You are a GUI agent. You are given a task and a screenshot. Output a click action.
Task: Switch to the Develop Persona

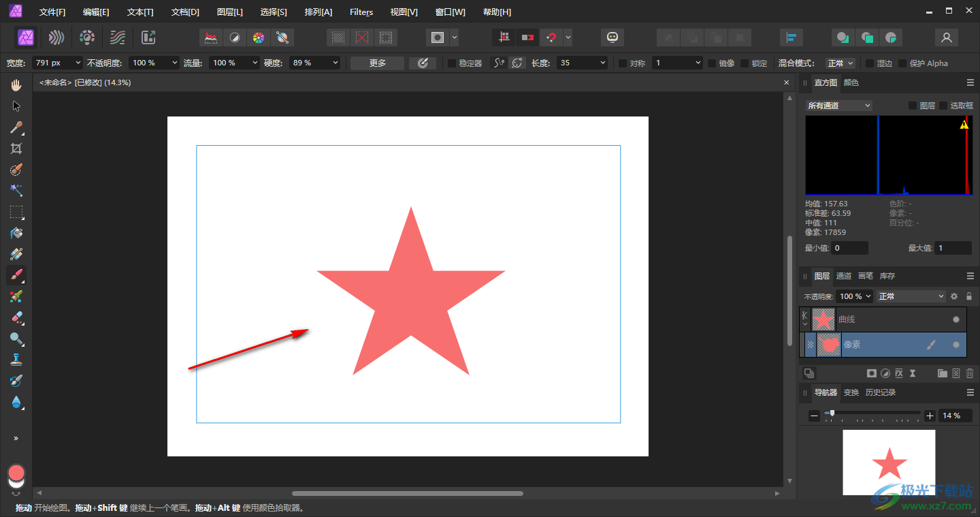(x=87, y=37)
